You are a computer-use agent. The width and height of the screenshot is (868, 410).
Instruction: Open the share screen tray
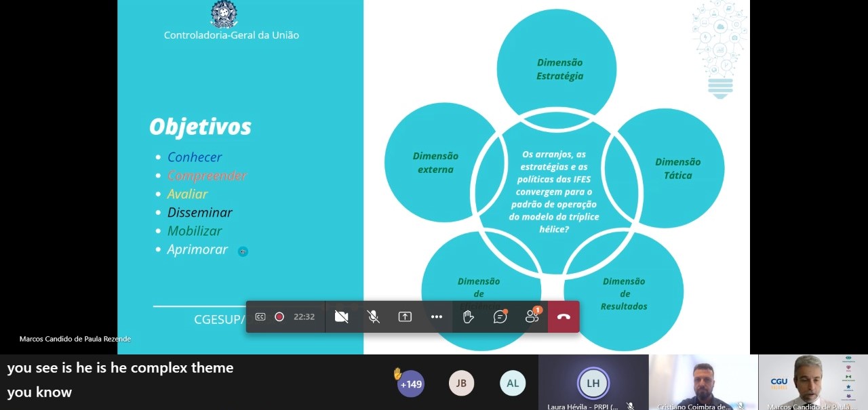click(x=405, y=316)
